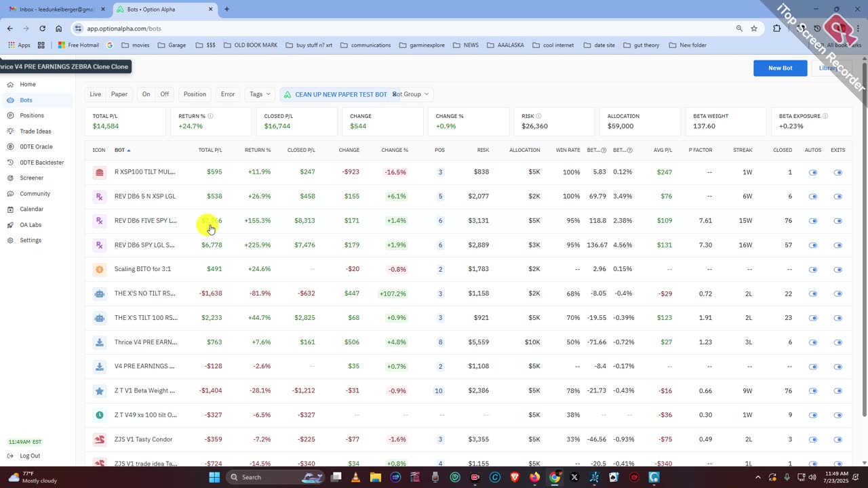Open Calendar in the sidebar
868x488 pixels.
tap(31, 209)
